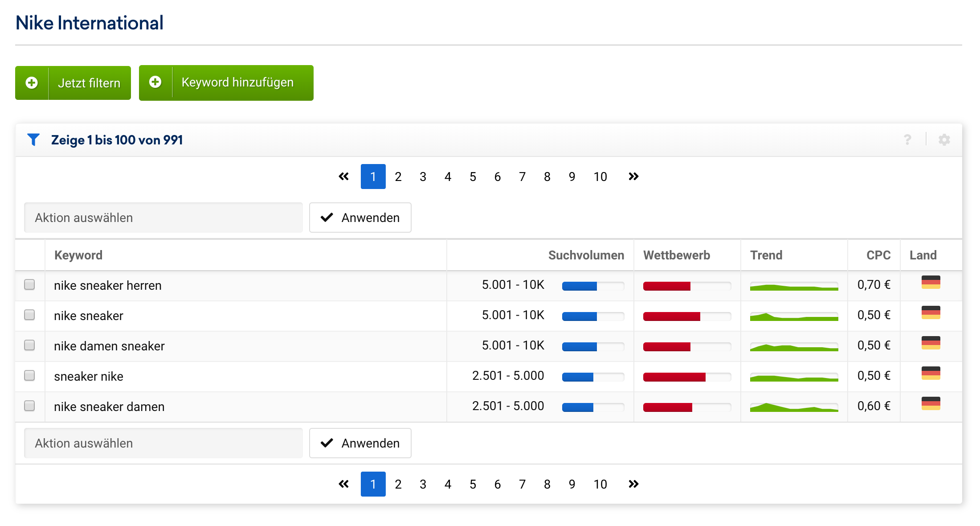Expand the bottom Aktion auswählen dropdown
This screenshot has height=526, width=980.
[x=163, y=443]
